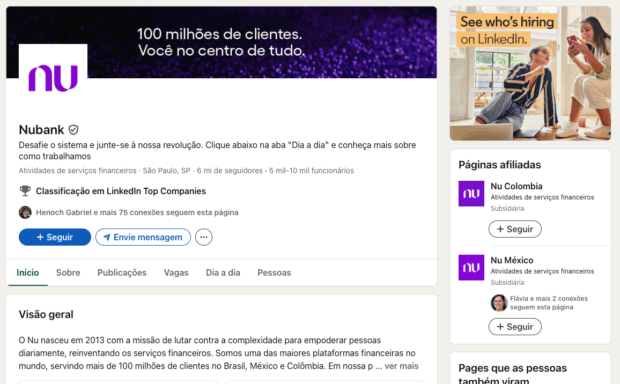
Task: Click the Páginas afiliadas heading
Action: tap(499, 165)
